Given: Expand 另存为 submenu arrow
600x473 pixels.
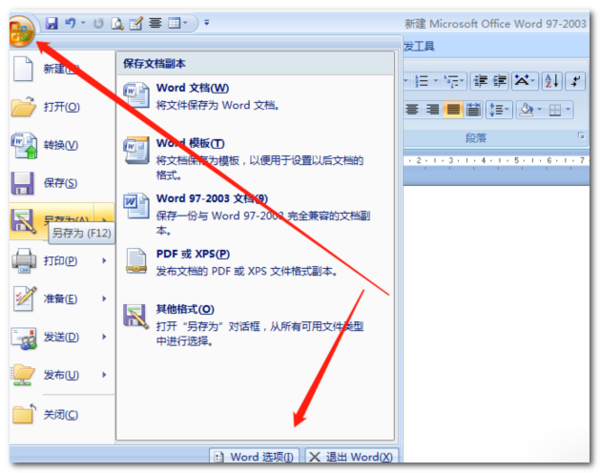Looking at the screenshot, I should click(x=104, y=220).
